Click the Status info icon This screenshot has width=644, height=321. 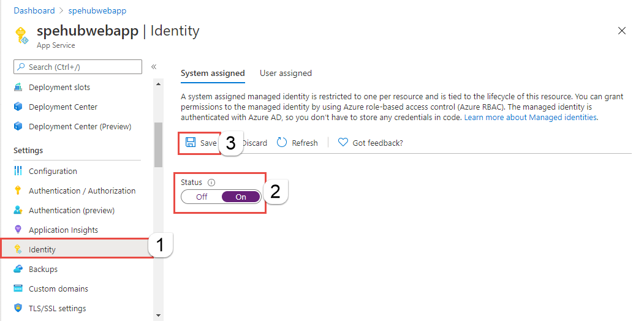click(x=211, y=183)
